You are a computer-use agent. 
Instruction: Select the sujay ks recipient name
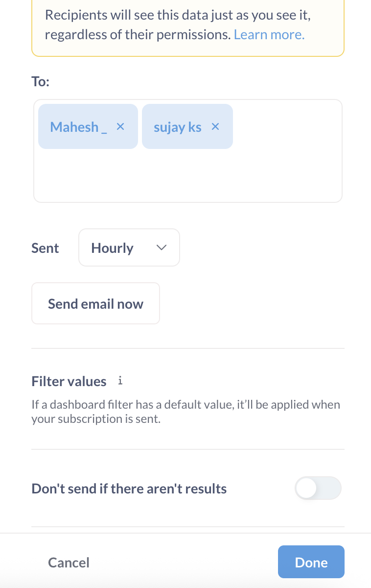pyautogui.click(x=177, y=127)
